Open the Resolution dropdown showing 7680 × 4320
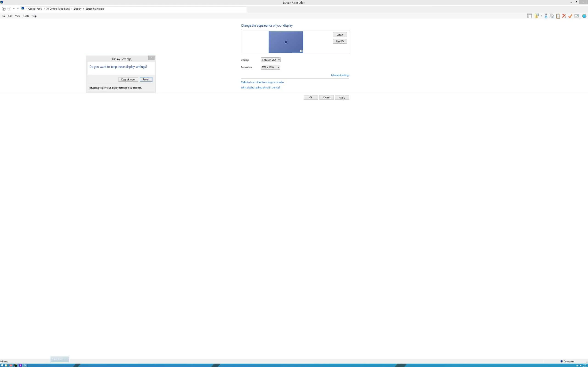 click(270, 67)
